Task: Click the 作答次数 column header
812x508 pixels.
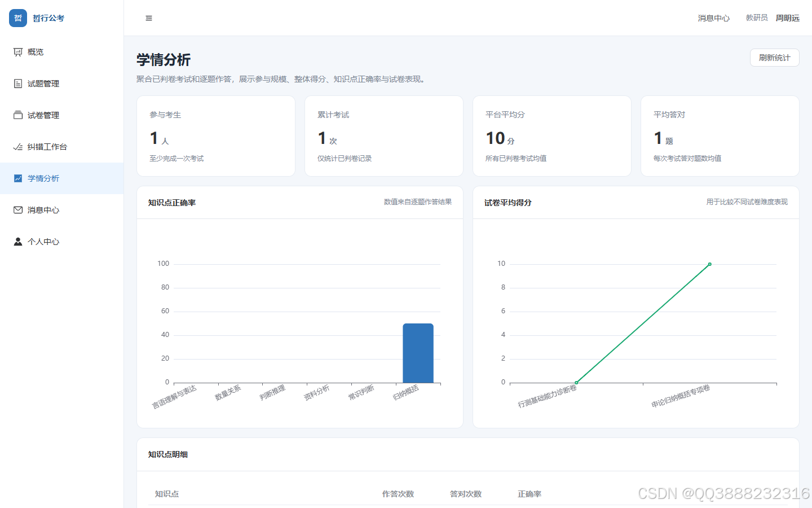Action: [398, 494]
